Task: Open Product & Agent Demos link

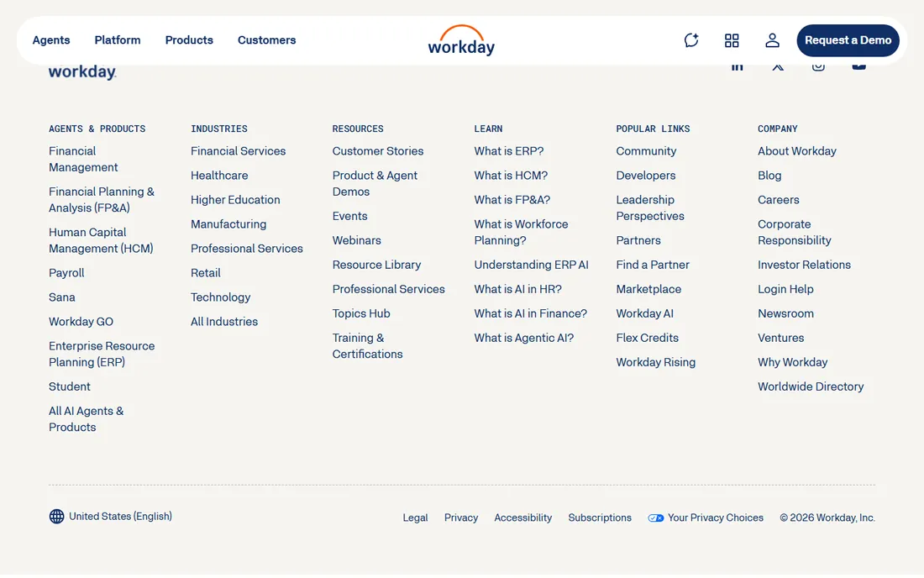Action: pos(375,183)
